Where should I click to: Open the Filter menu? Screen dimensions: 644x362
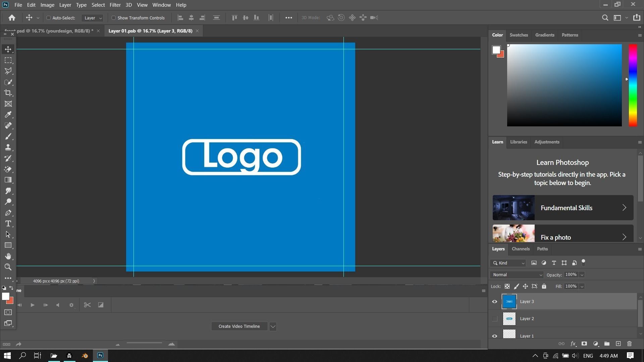click(x=115, y=5)
